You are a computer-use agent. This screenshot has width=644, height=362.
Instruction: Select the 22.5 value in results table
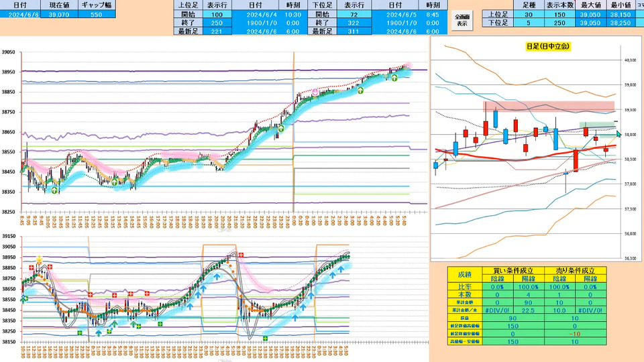(528, 310)
